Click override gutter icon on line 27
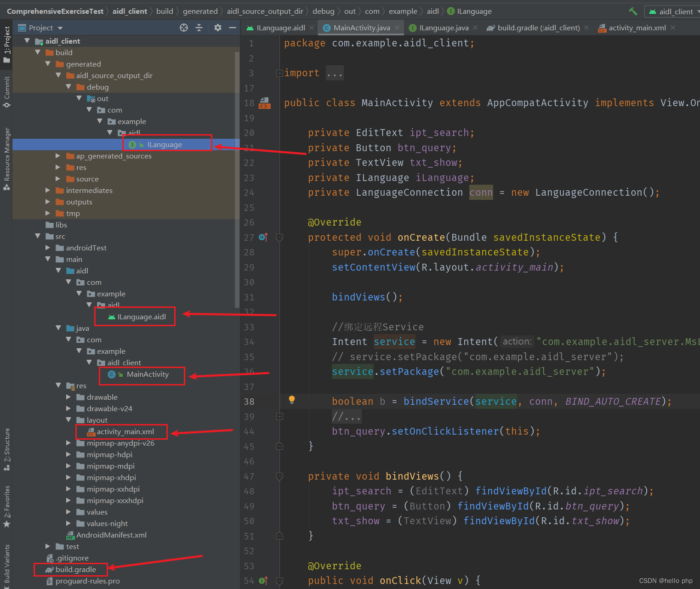The height and width of the screenshot is (589, 700). 263,237
